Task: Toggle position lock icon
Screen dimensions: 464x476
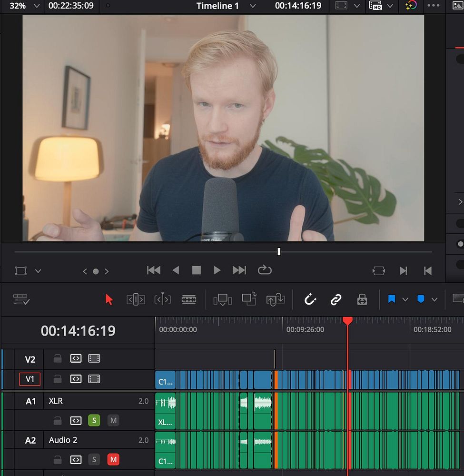Action: pos(362,299)
